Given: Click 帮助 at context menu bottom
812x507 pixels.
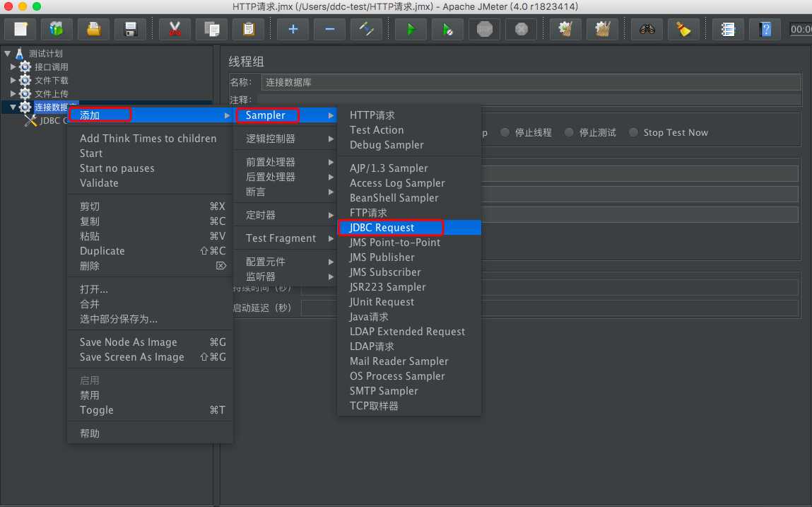Looking at the screenshot, I should [151, 433].
